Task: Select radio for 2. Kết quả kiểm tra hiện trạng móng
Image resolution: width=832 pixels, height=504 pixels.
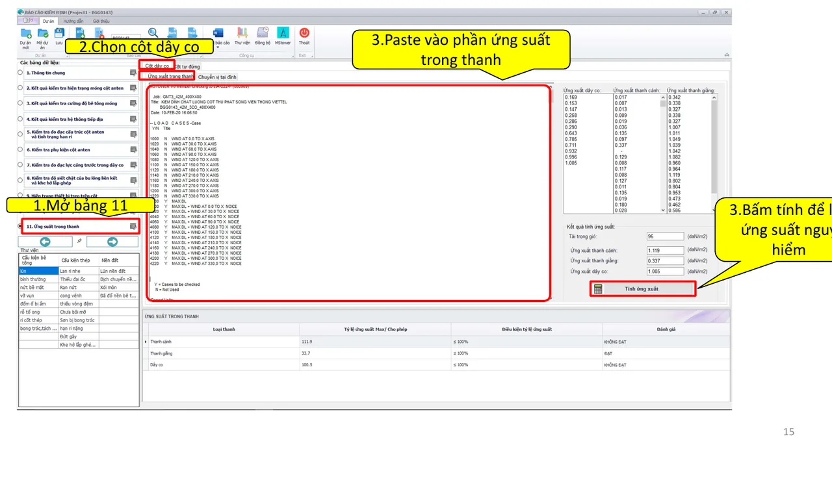Action: tap(21, 88)
